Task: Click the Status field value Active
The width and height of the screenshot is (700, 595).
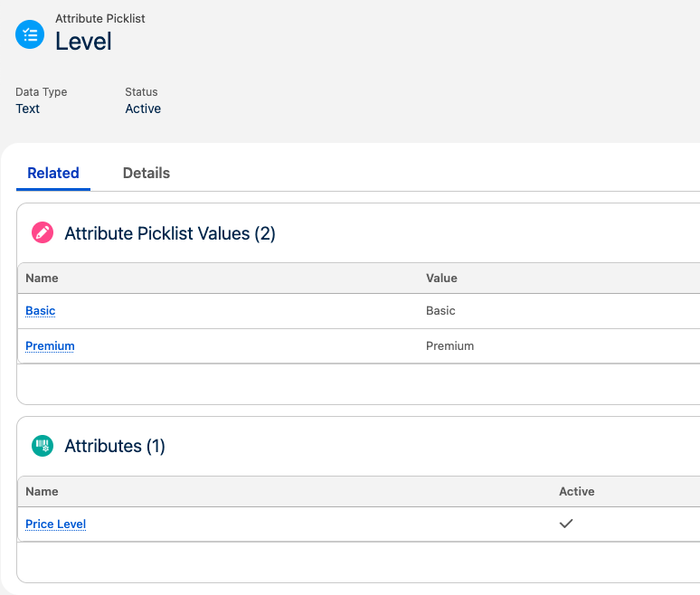Action: click(143, 109)
